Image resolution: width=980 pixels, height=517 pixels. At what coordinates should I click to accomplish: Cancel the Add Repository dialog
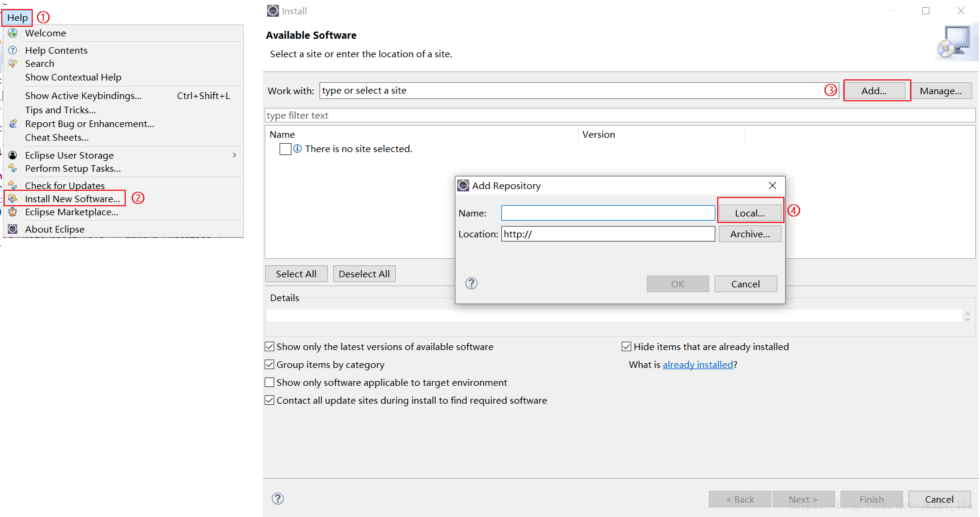(746, 284)
